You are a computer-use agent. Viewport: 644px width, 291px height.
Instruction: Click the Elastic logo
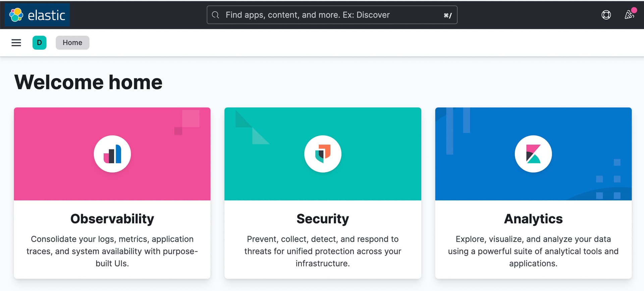tap(37, 15)
